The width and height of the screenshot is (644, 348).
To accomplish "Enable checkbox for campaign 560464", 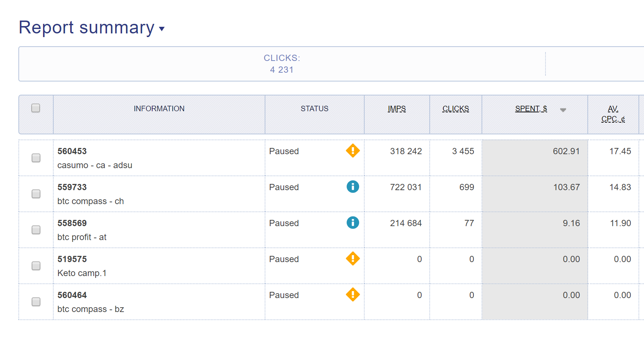I will (36, 302).
